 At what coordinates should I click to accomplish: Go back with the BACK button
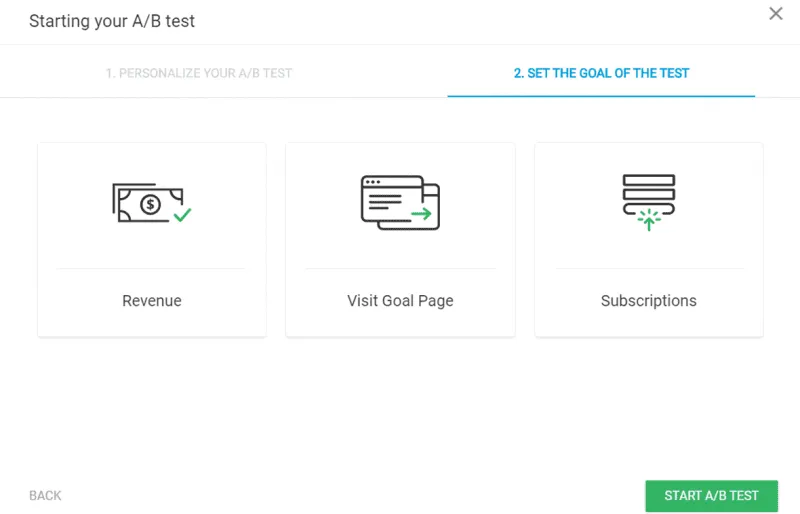(45, 496)
